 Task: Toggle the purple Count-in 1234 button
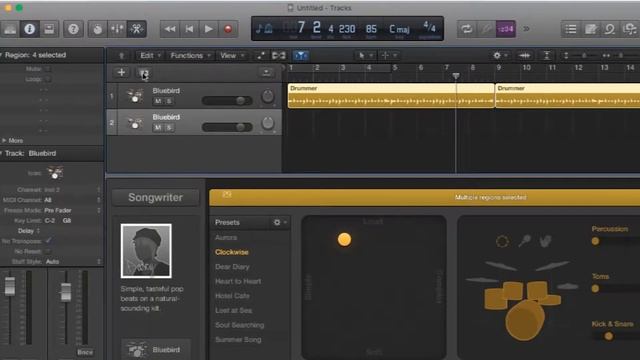point(506,29)
